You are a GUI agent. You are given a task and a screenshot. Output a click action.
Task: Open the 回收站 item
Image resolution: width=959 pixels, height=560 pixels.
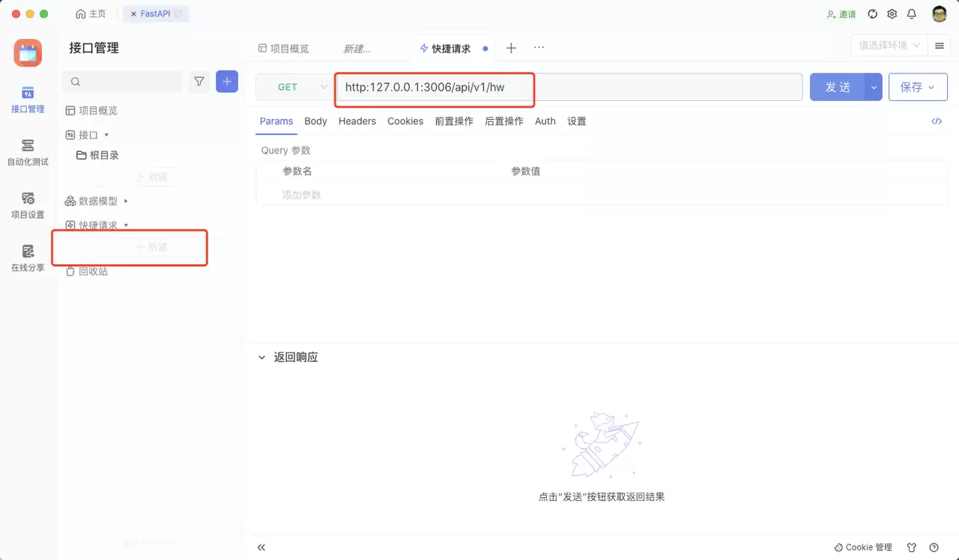[x=94, y=271]
